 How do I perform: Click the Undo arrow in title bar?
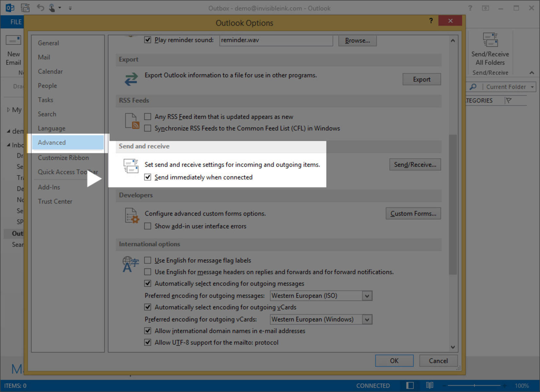tap(40, 8)
